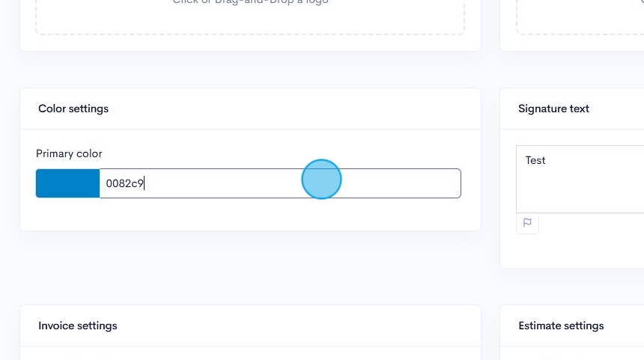
Task: Click the Estimate settings card body
Action: [x=572, y=353]
